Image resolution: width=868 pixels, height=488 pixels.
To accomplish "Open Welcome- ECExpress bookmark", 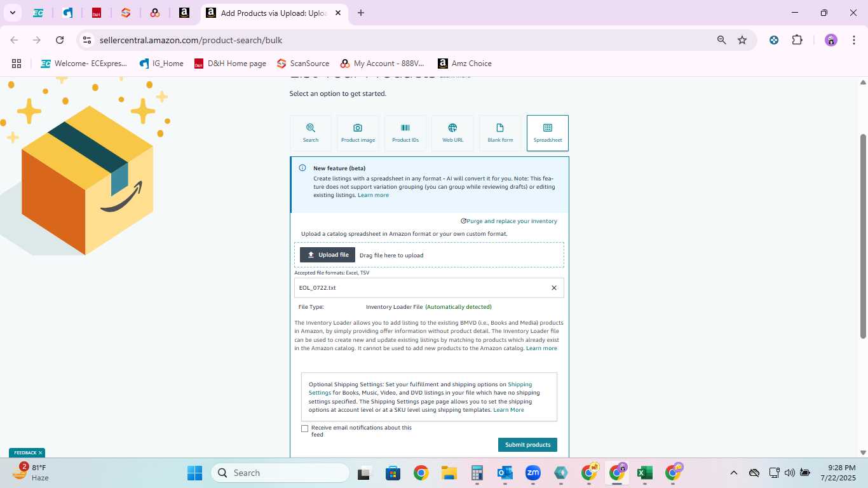I will click(x=84, y=64).
